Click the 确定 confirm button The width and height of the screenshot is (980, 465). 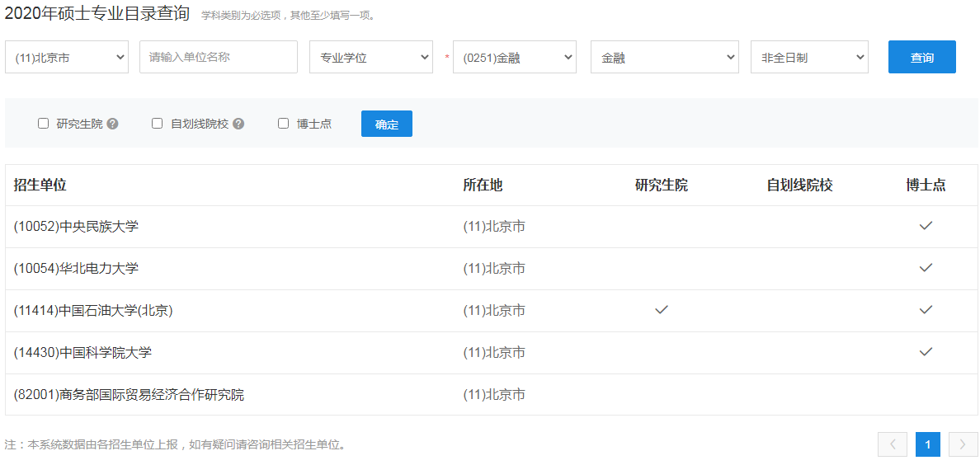386,124
